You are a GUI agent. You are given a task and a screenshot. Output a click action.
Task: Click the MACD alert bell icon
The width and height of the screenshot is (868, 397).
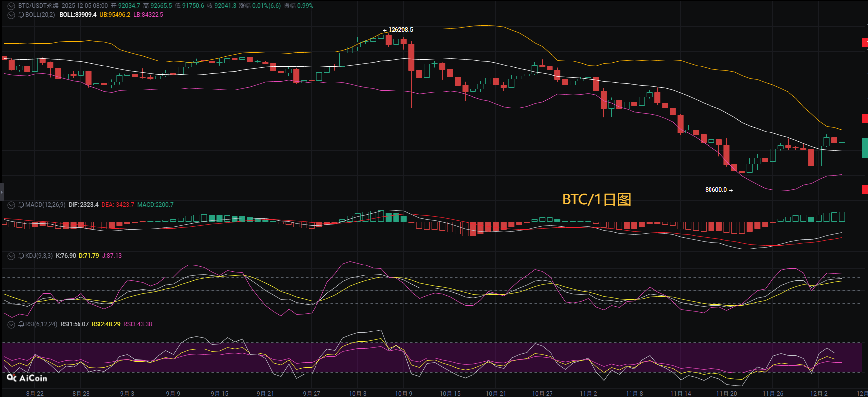21,205
